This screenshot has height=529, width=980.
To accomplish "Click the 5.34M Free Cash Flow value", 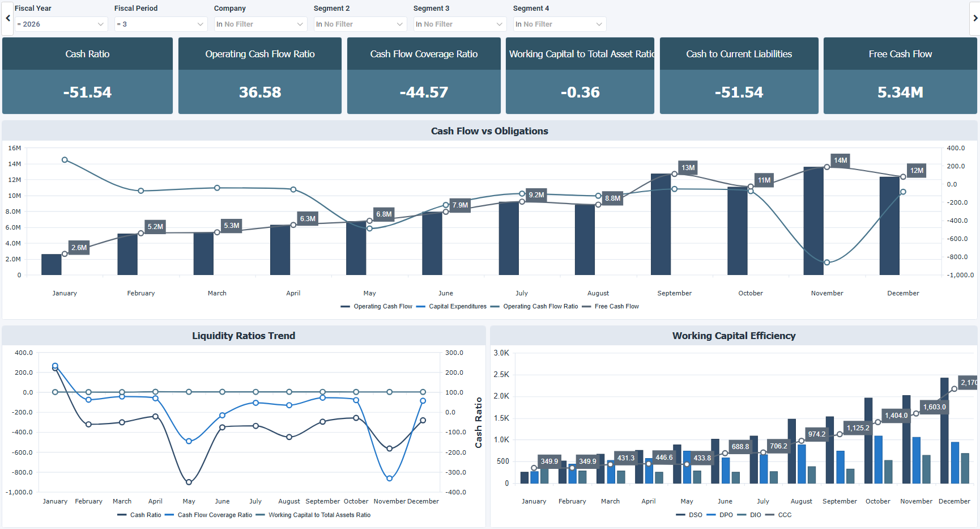I will coord(900,92).
